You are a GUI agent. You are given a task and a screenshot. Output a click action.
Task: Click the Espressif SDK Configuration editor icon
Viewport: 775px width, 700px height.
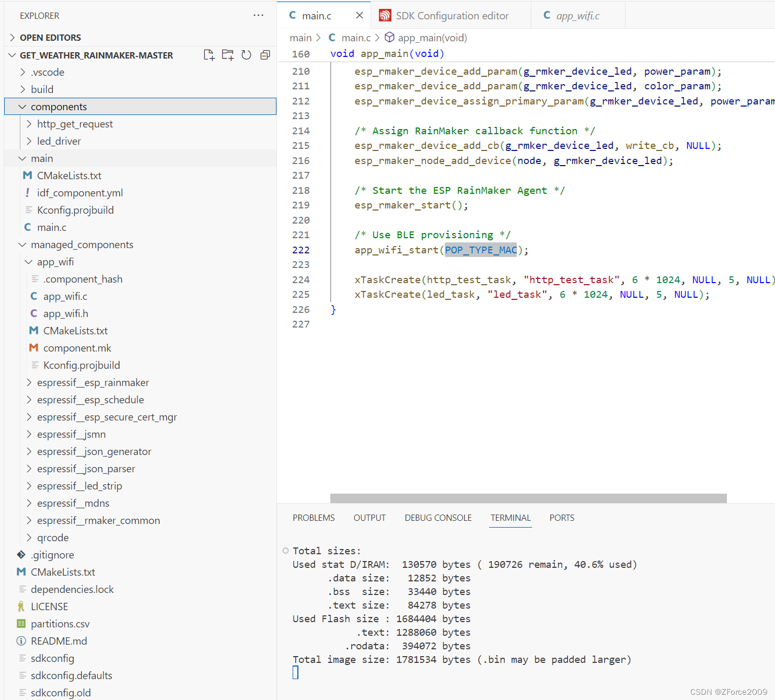[x=385, y=15]
